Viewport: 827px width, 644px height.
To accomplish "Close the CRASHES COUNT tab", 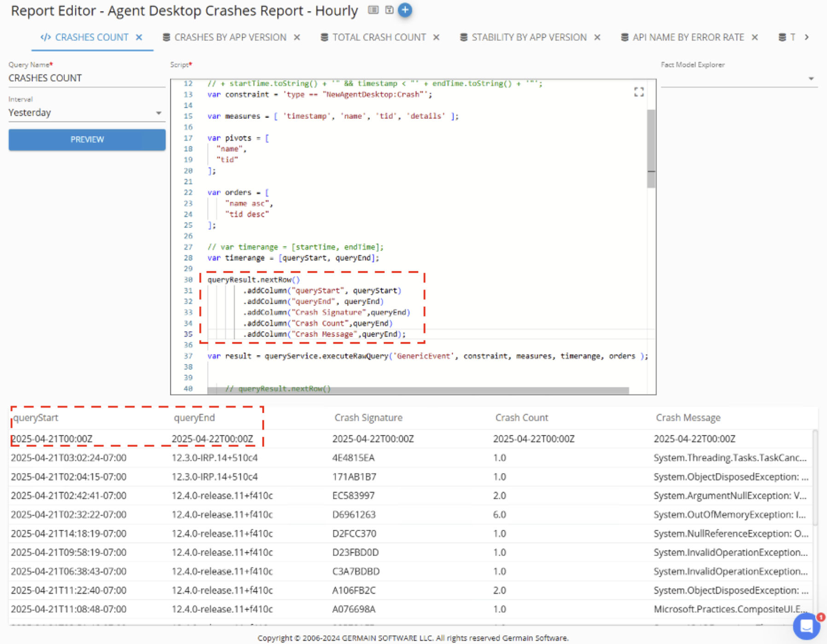I will coord(139,37).
